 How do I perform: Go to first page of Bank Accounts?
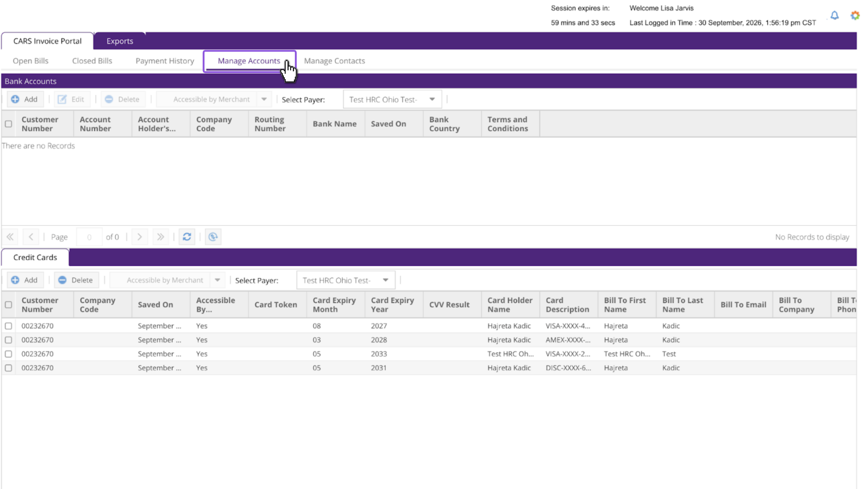10,237
